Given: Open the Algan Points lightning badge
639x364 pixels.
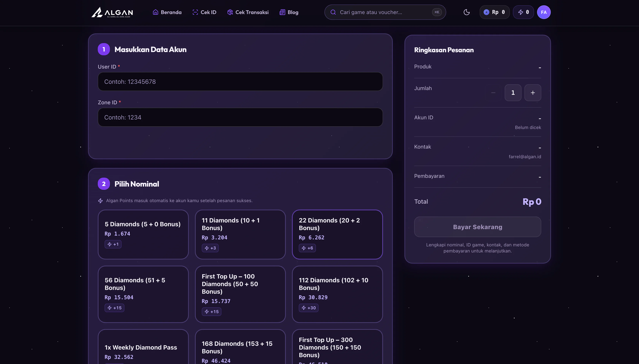Looking at the screenshot, I should pyautogui.click(x=523, y=12).
